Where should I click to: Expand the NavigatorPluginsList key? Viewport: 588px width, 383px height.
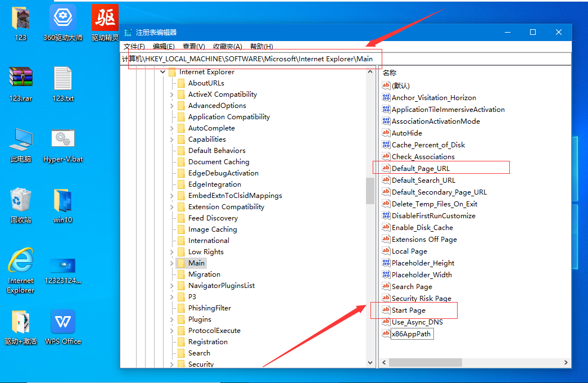point(171,286)
